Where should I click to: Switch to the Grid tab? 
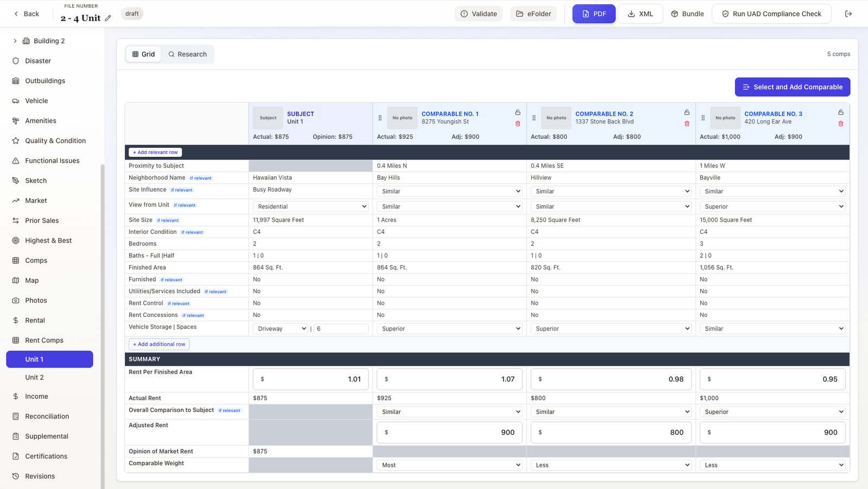tap(144, 54)
